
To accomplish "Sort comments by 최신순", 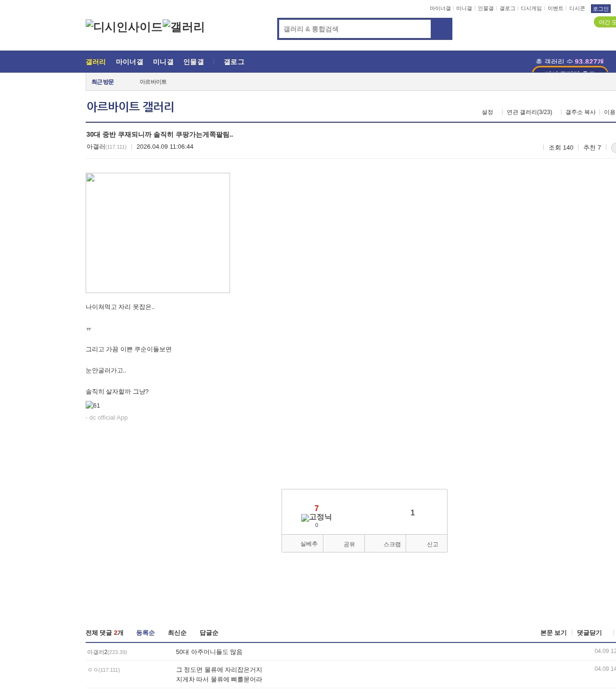I will coord(177,633).
